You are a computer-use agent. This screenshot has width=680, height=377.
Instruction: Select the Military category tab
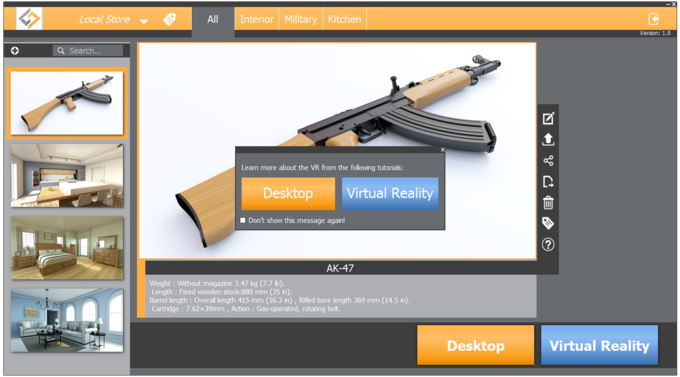(301, 20)
